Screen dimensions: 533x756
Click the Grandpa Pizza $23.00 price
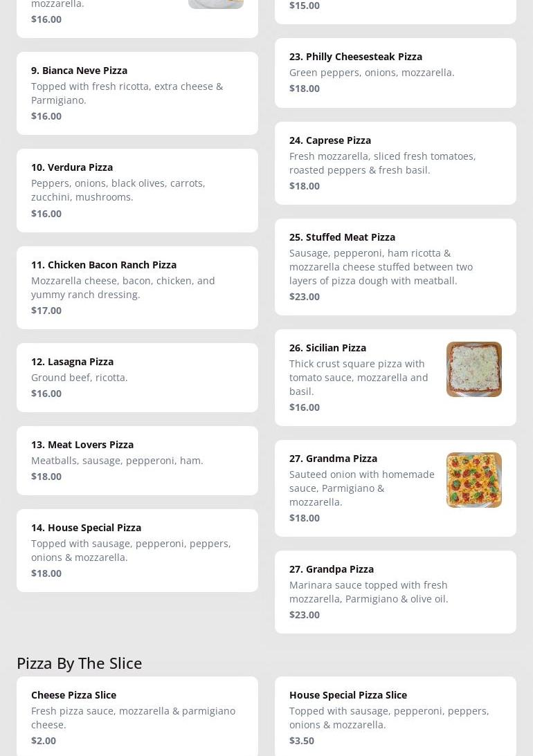click(305, 615)
